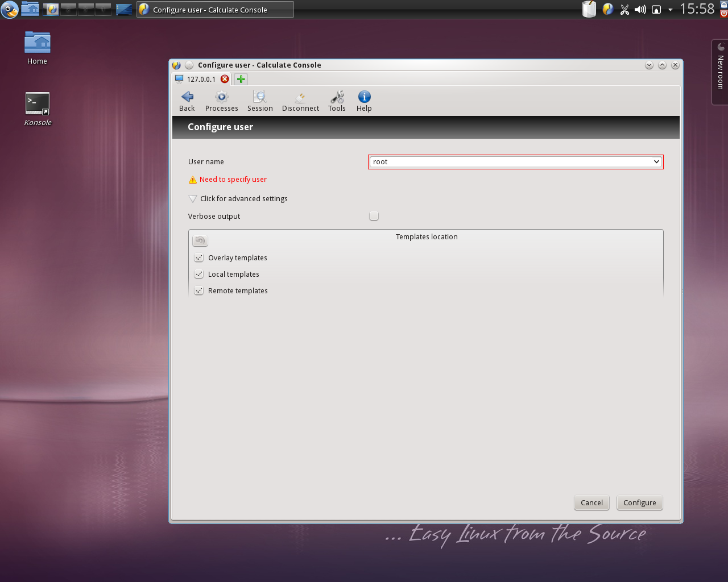Click the Klipper scissors tray icon
This screenshot has height=582, width=728.
(624, 10)
